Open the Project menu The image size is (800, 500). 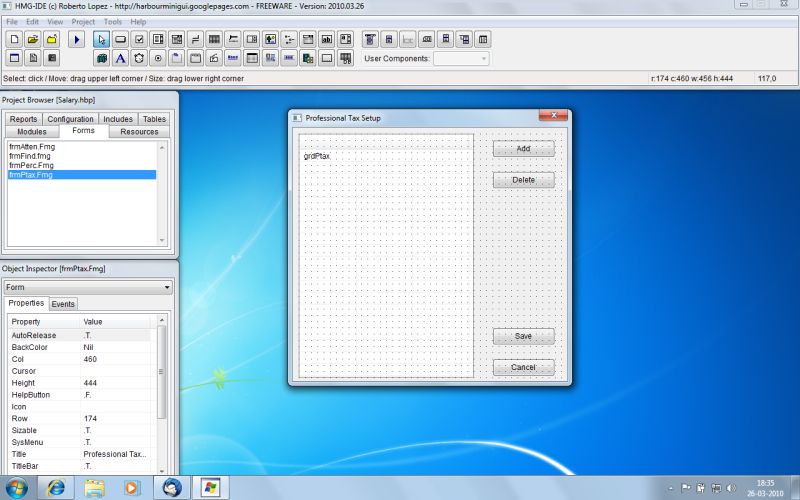point(83,22)
